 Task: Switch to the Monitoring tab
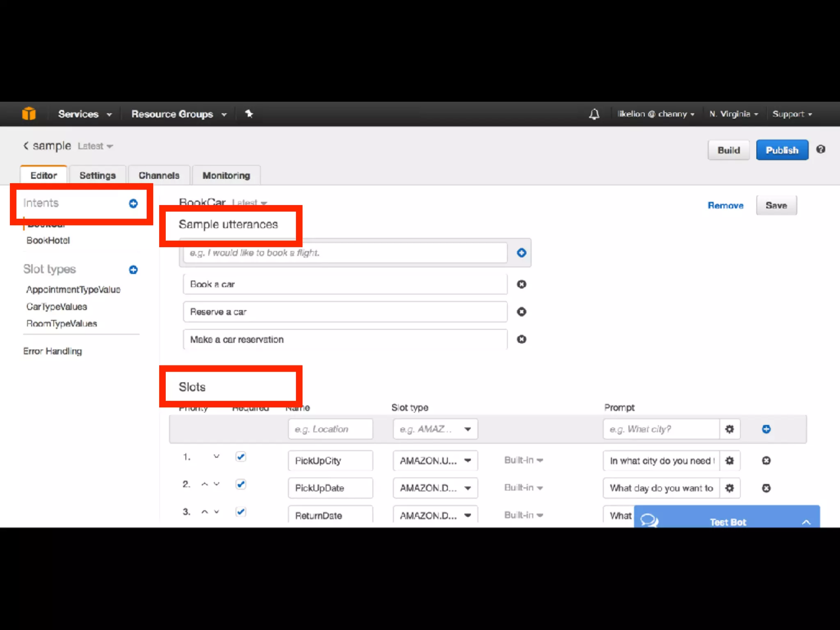pos(226,176)
